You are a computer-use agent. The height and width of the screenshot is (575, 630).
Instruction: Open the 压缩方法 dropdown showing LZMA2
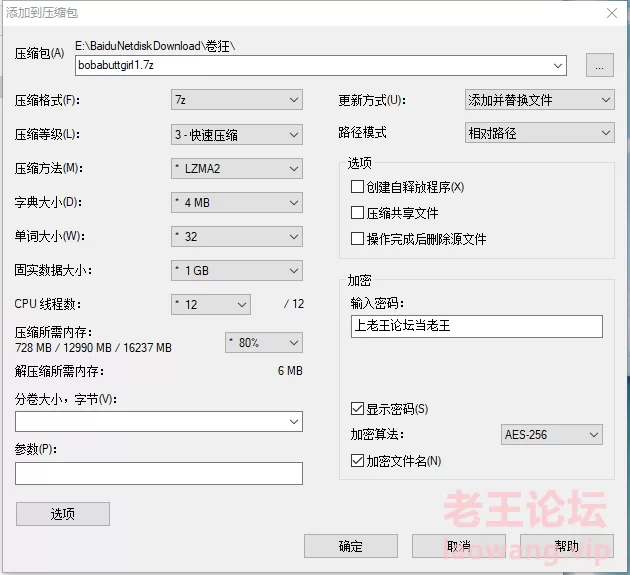pyautogui.click(x=237, y=169)
